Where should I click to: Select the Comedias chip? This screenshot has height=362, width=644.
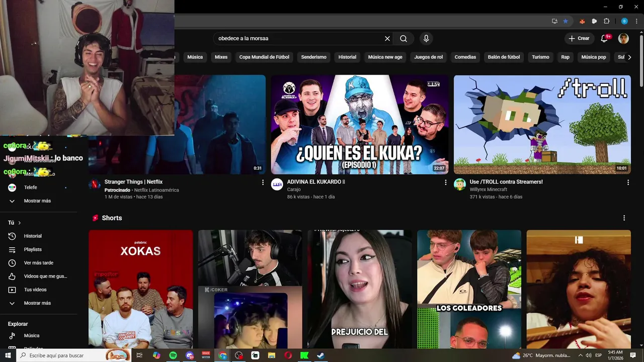465,57
